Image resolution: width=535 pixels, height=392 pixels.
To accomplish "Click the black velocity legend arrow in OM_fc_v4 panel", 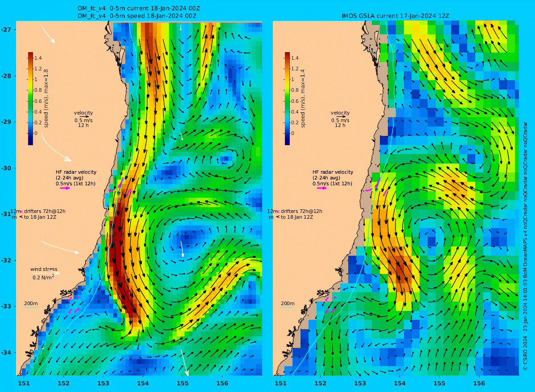I will [x=83, y=117].
